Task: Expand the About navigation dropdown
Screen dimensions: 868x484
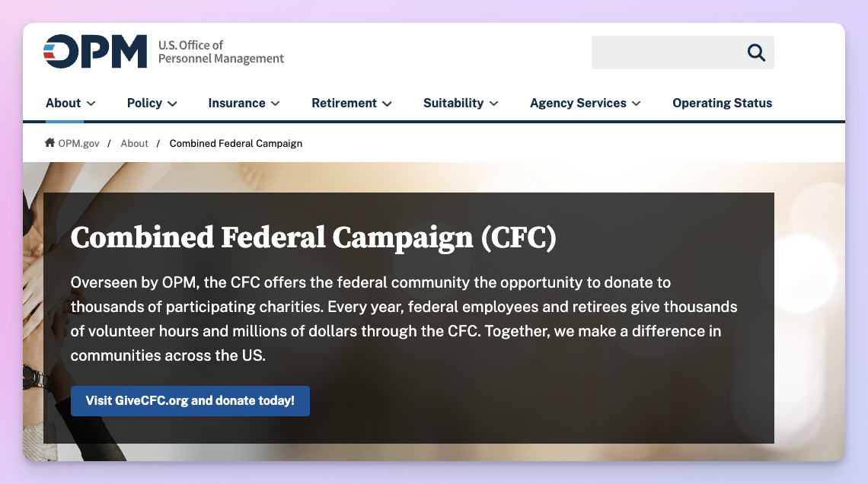Action: pos(70,103)
